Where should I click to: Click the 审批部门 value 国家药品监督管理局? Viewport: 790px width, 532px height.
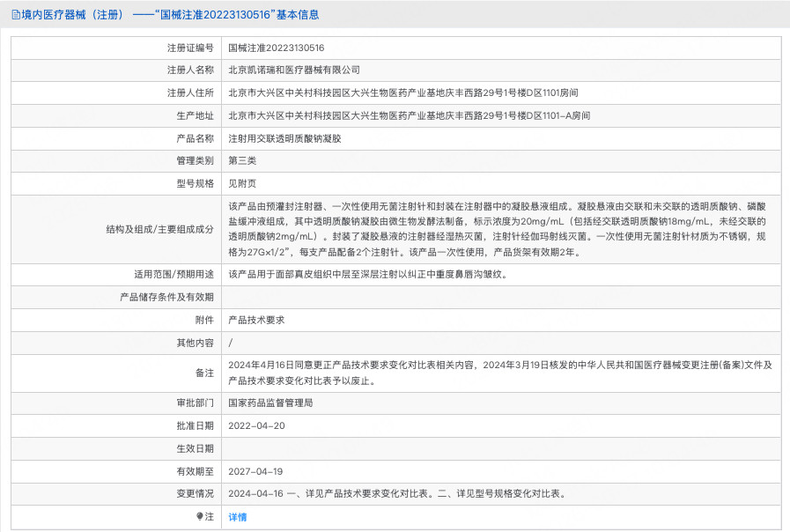click(x=270, y=403)
